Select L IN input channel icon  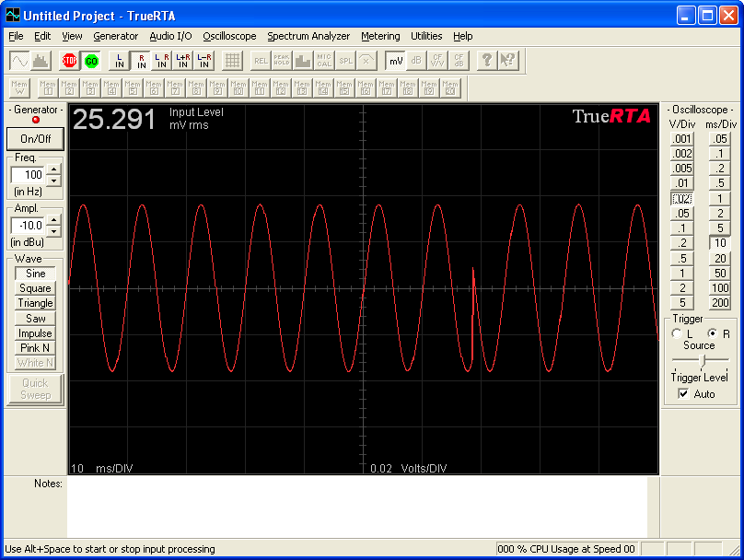coord(119,61)
